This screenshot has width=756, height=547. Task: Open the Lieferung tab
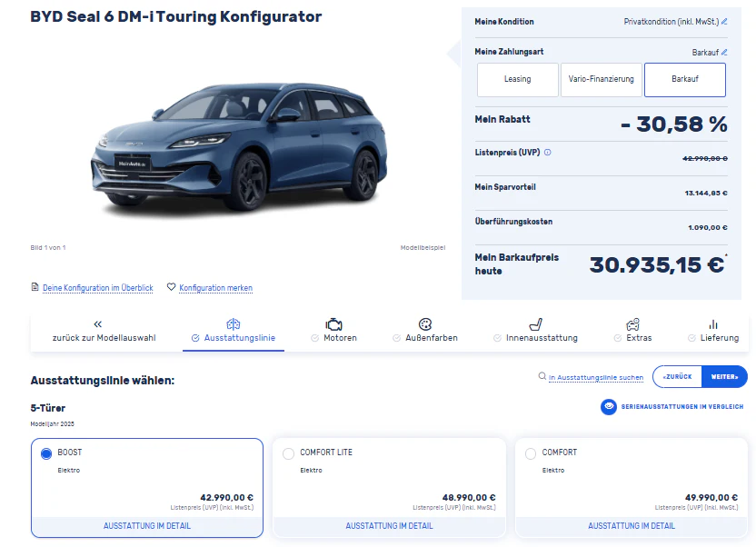(713, 331)
